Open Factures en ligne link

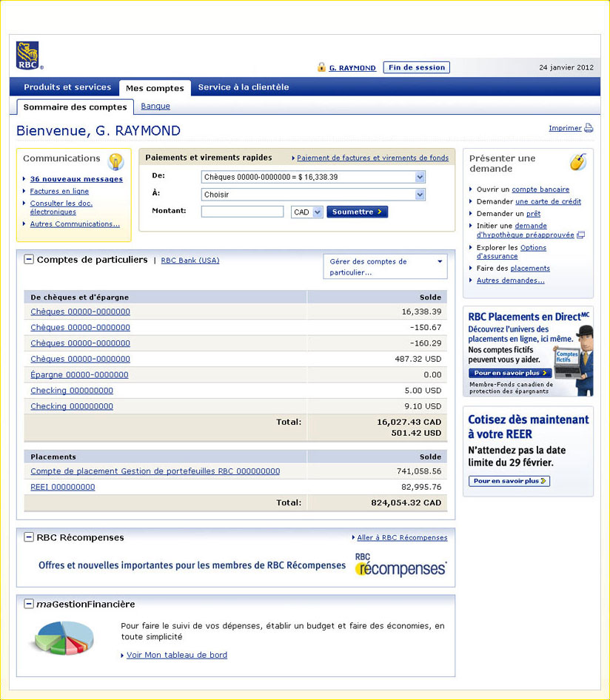59,191
